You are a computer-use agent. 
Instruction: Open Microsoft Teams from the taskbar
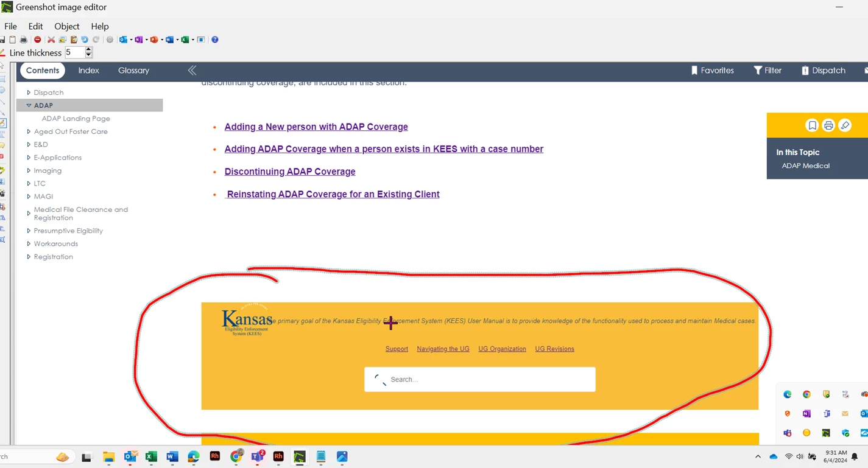point(258,456)
